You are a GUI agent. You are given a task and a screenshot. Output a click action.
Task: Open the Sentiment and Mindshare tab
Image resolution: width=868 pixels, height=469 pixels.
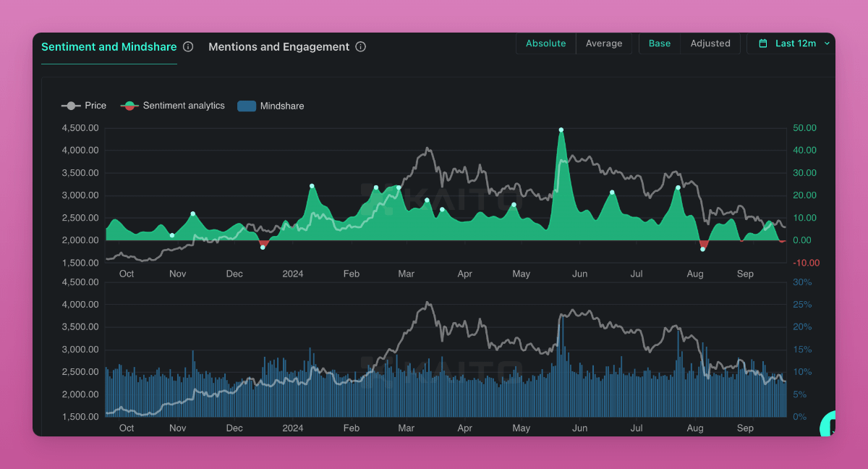(x=109, y=47)
